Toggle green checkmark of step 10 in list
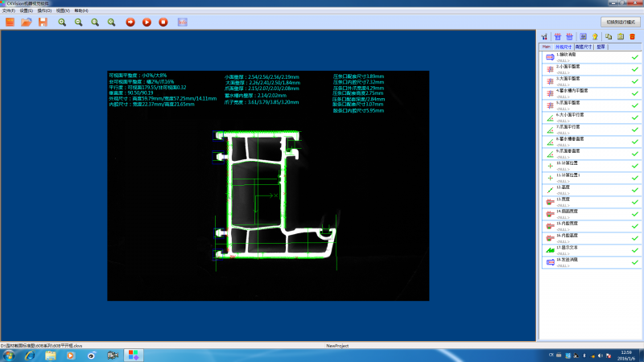The height and width of the screenshot is (362, 644). (x=634, y=166)
